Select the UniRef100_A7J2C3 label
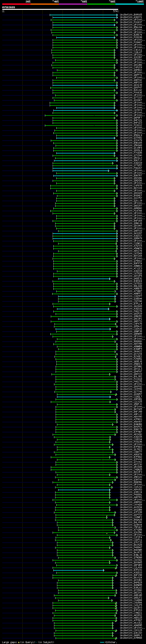This screenshot has width=146, height=644. [131, 268]
